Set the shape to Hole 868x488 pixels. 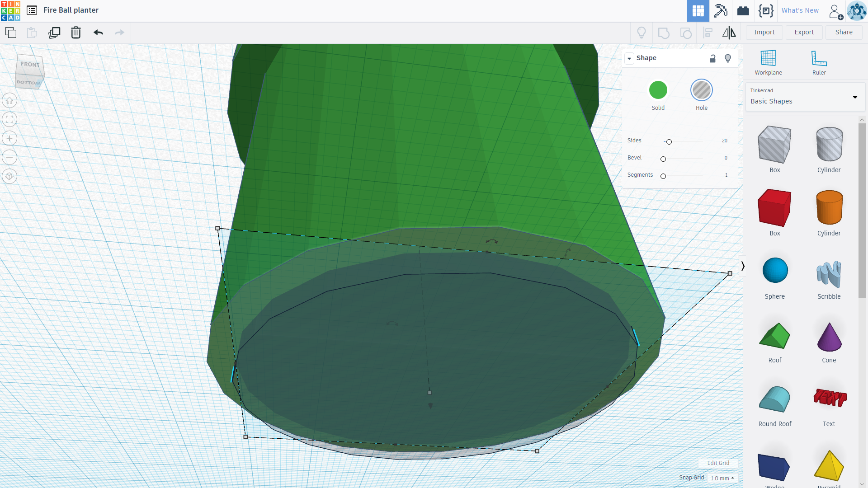point(701,90)
